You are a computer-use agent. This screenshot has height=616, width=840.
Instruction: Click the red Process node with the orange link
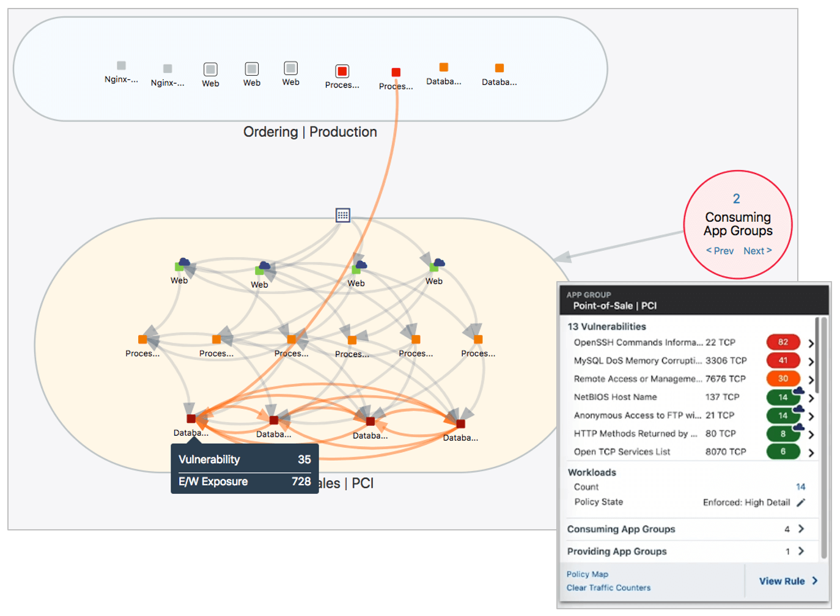396,72
